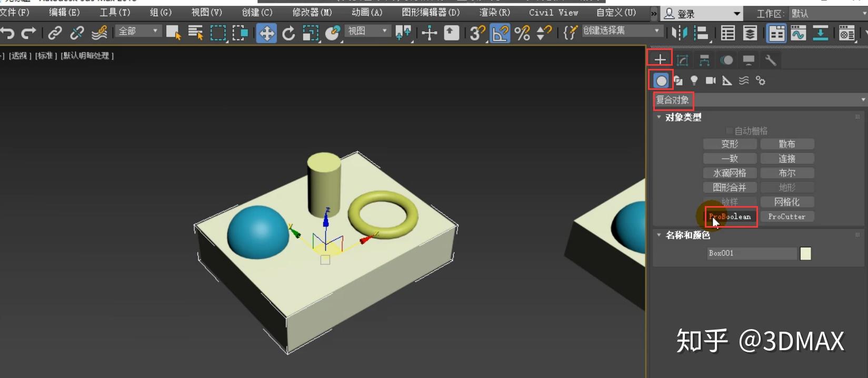Open the 修改器(M) menu
Image resolution: width=868 pixels, height=378 pixels.
(x=312, y=12)
